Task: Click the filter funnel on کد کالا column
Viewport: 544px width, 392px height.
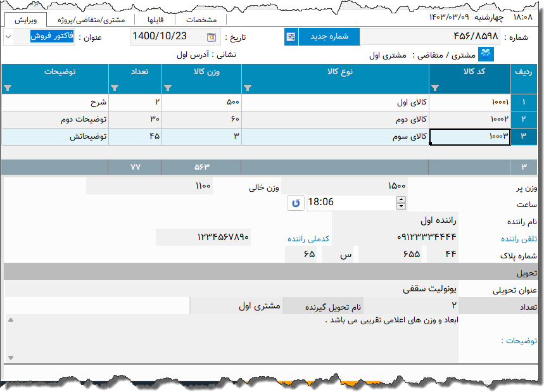Action: 435,87
